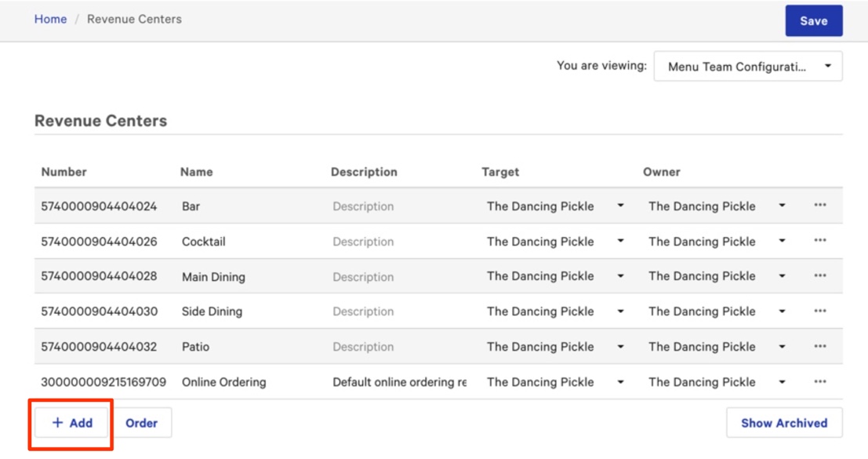Open the more options menu for Bar row
The image size is (868, 459).
[819, 206]
